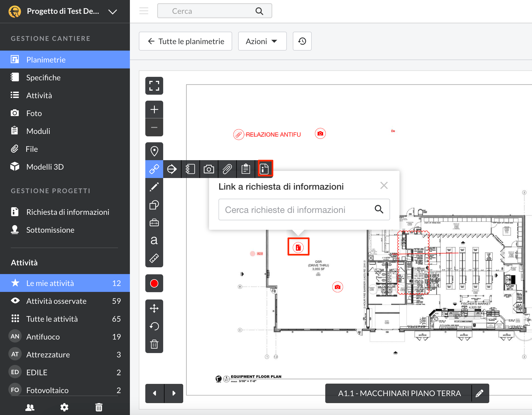Click the fullscreen toggle icon
The image size is (532, 415).
154,86
